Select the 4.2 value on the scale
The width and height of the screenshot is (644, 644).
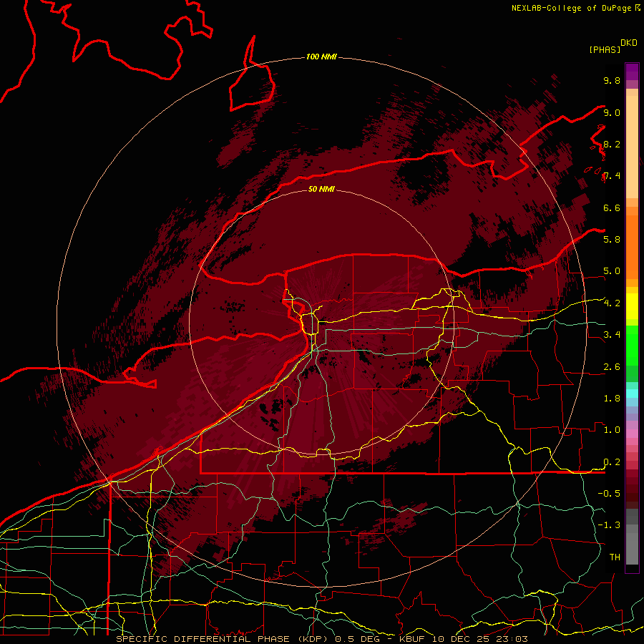[612, 303]
